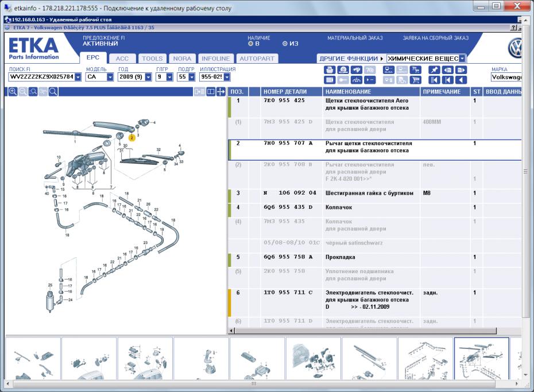This screenshot has height=392, width=534.
Task: Click the VIN search input field
Action: click(42, 77)
